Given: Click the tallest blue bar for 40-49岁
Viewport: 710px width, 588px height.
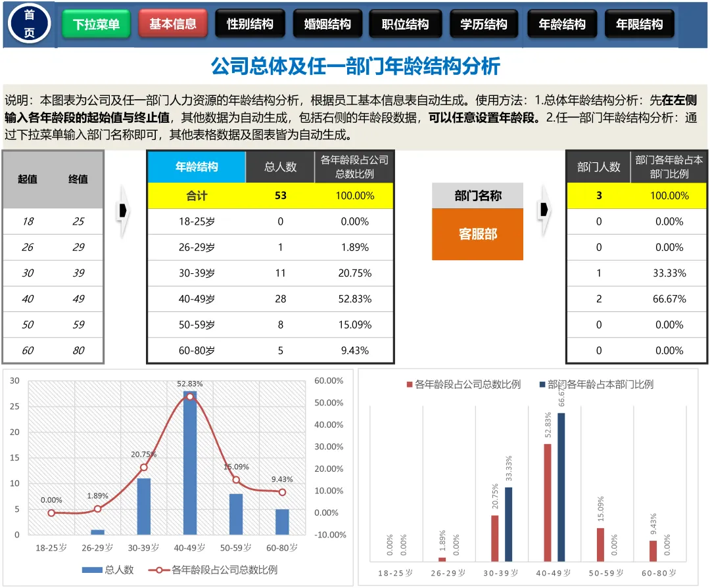Looking at the screenshot, I should point(190,463).
